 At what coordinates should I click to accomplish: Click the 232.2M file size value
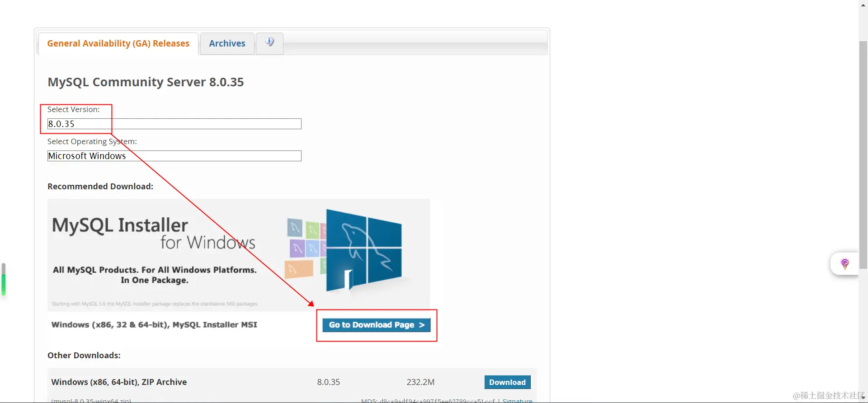tap(420, 382)
